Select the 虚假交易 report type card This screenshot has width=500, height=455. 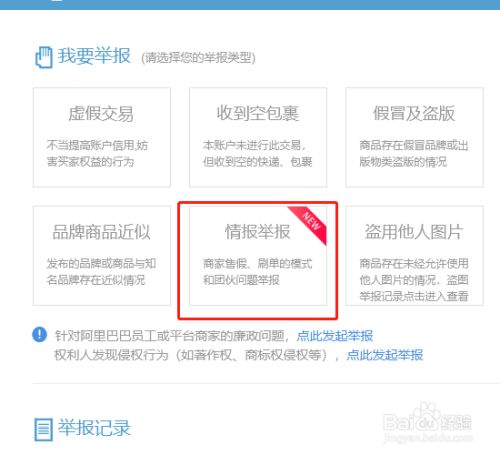click(x=102, y=137)
